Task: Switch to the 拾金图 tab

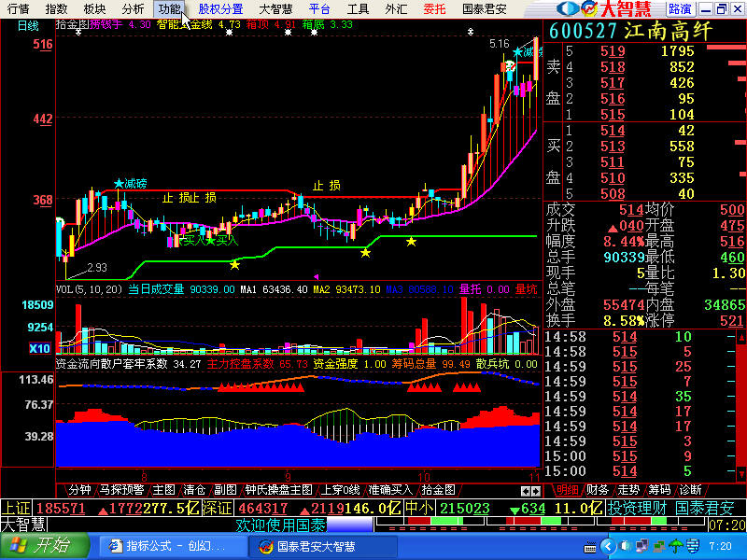Action: click(438, 489)
